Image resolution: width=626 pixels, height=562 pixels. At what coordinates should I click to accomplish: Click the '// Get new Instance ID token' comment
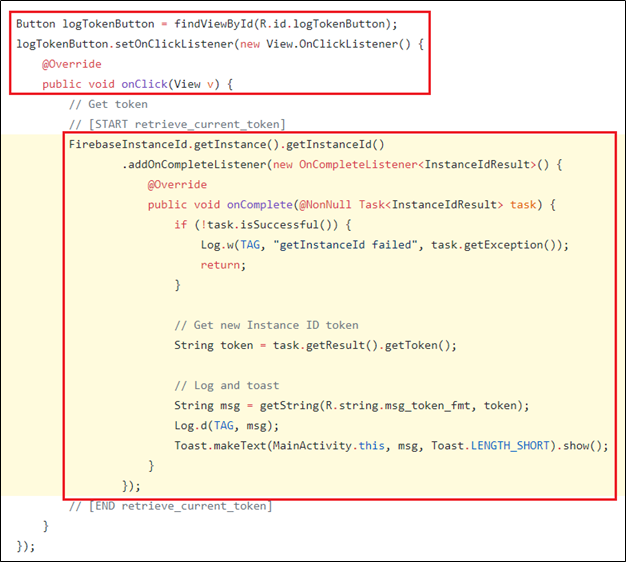[266, 325]
